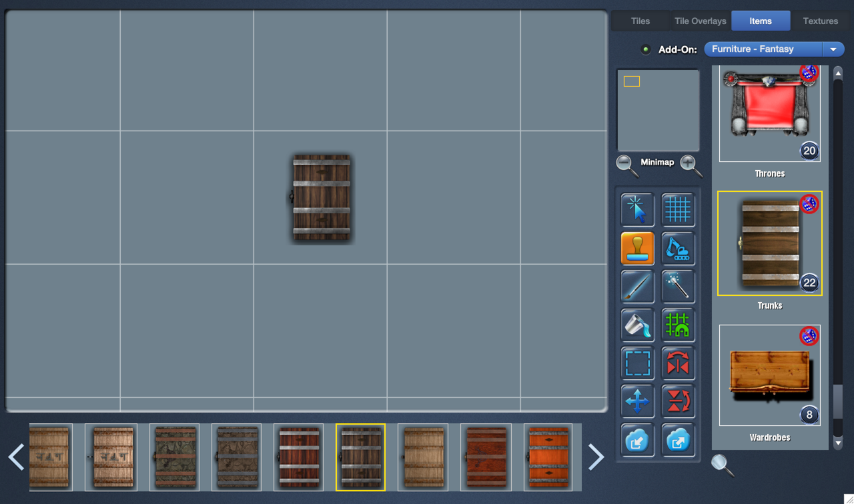
Task: Select the stamp tool
Action: pos(637,248)
